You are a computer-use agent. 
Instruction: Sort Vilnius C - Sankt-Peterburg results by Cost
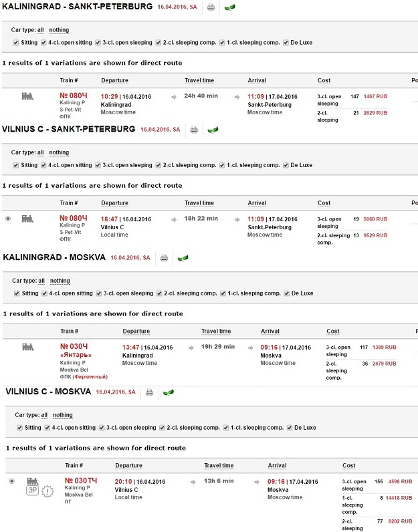coord(324,203)
